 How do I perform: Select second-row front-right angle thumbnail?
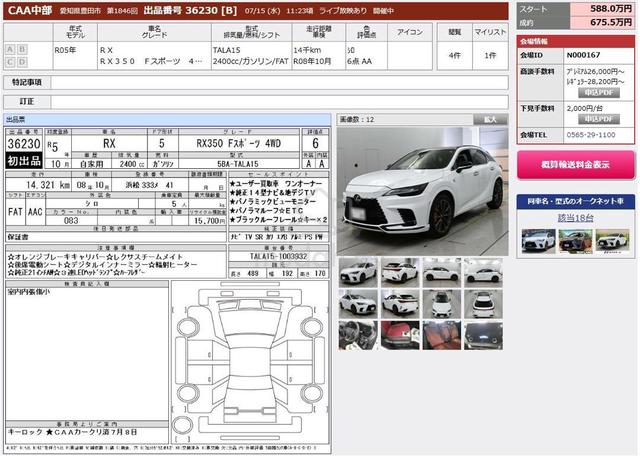coord(358,304)
